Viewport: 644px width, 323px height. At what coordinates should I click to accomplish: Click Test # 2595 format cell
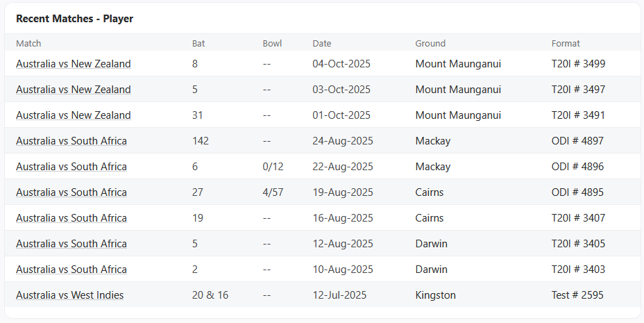(577, 295)
